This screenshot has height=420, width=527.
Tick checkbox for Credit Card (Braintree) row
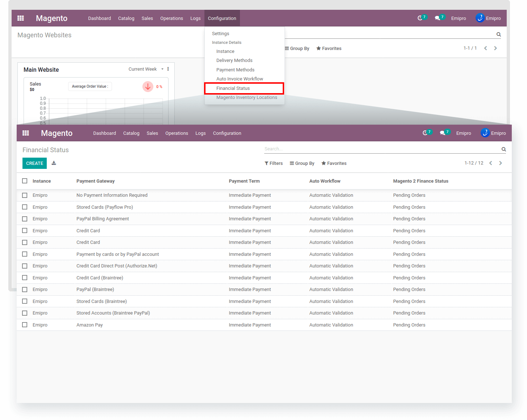tap(25, 278)
